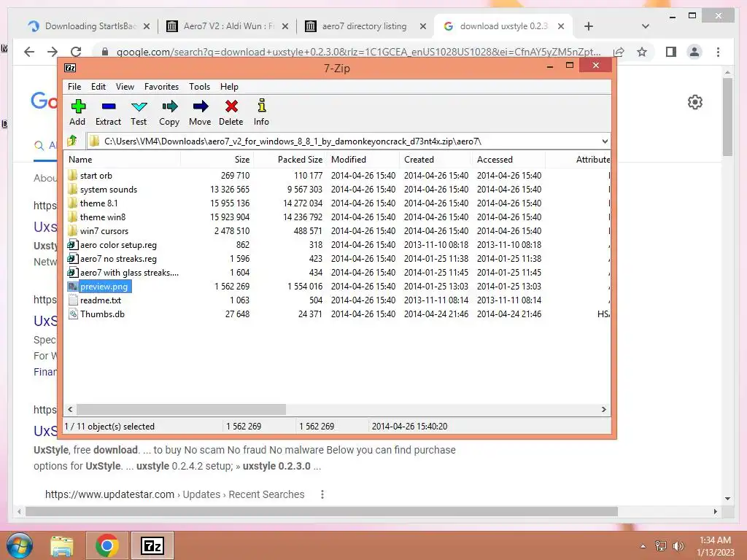
Task: Open the Info properties icon
Action: 262,106
